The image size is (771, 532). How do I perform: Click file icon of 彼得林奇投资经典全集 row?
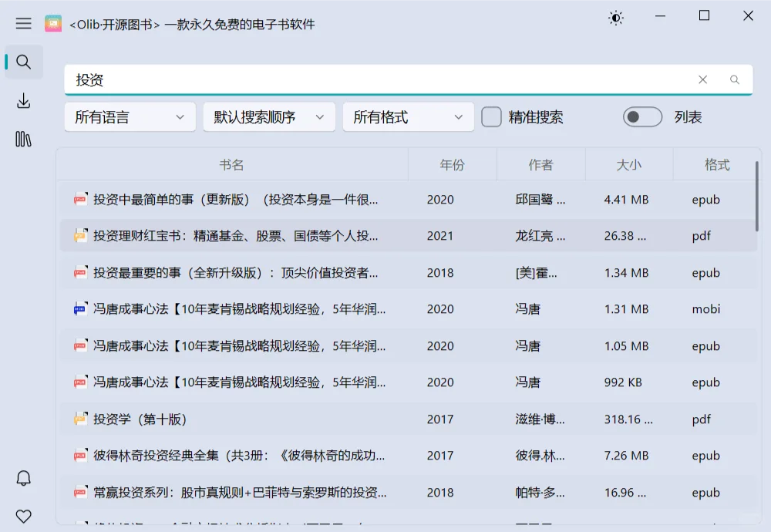point(81,456)
